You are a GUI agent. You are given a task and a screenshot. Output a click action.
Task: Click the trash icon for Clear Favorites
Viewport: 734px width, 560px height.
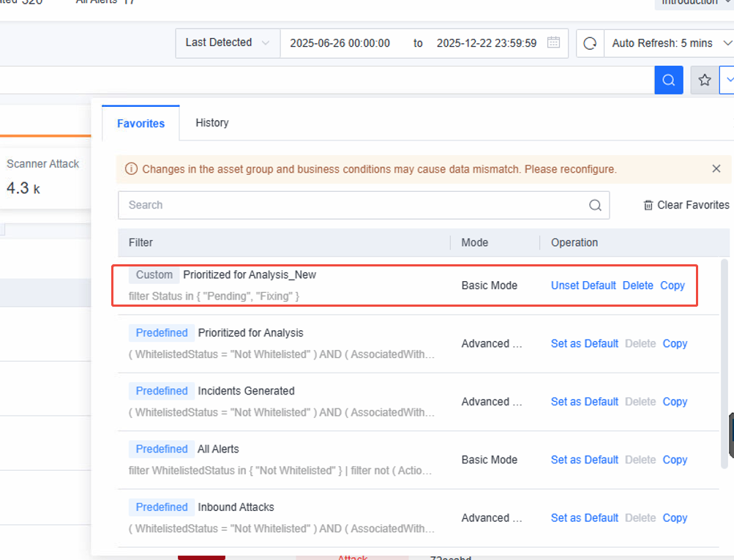point(648,205)
